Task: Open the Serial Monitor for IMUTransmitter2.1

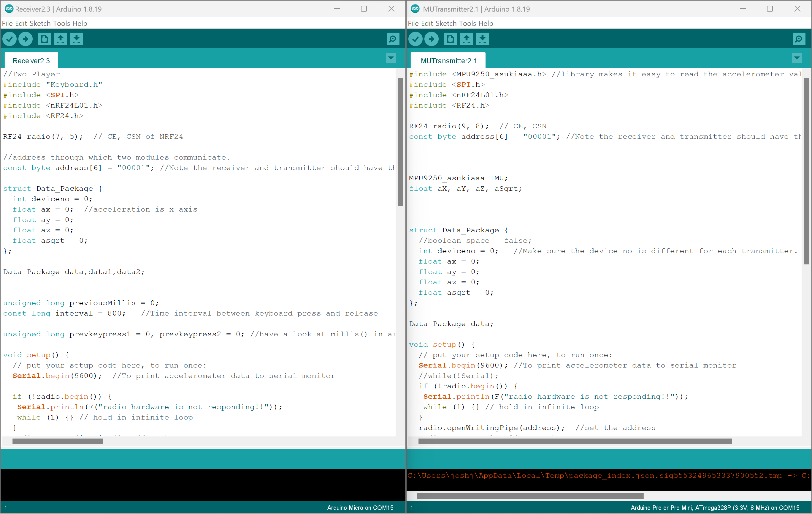Action: tap(799, 38)
